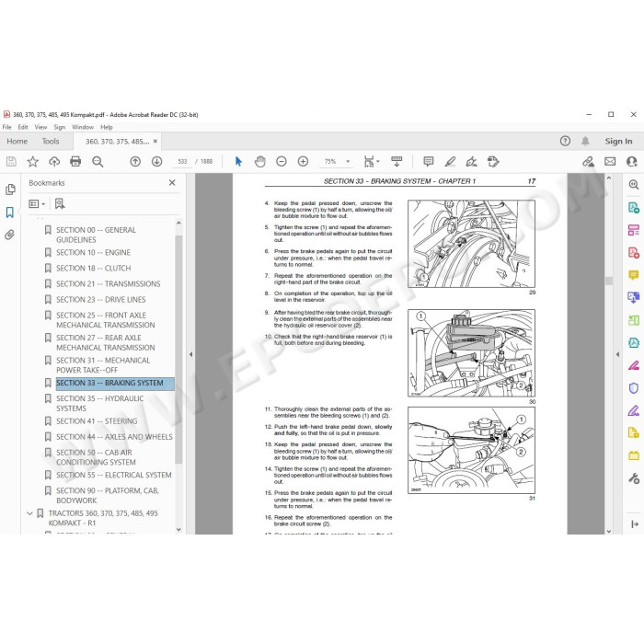The height and width of the screenshot is (644, 644).
Task: Add bookmark star icon in toolbar
Action: [x=32, y=161]
